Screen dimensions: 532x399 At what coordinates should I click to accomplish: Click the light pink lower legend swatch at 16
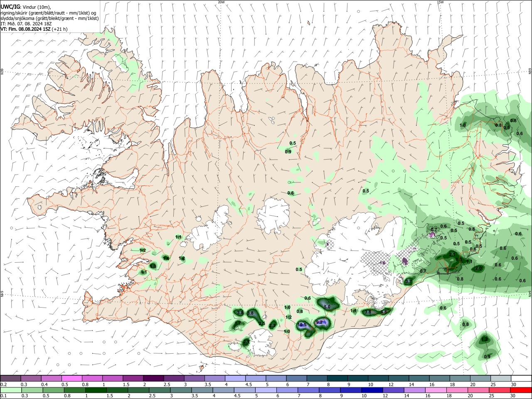point(436,390)
